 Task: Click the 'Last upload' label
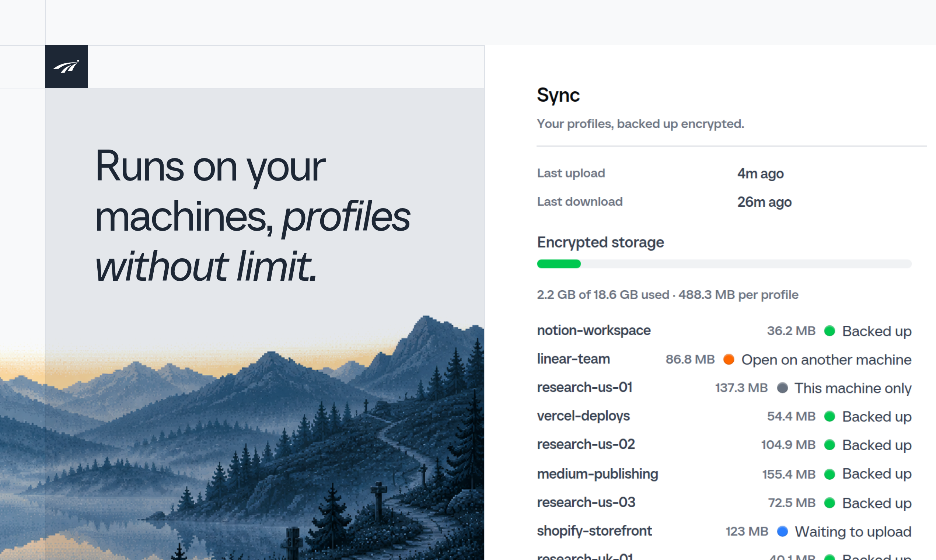pos(571,173)
